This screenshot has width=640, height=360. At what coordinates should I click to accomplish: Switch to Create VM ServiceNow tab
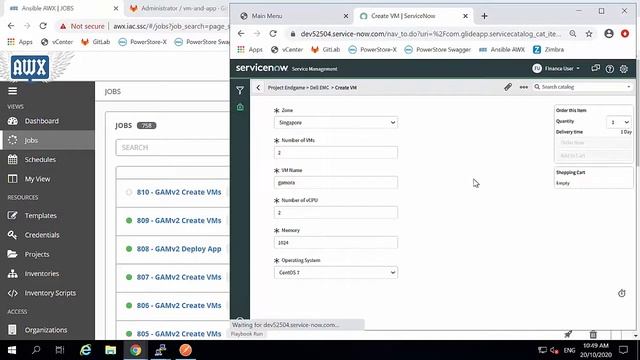(x=412, y=16)
